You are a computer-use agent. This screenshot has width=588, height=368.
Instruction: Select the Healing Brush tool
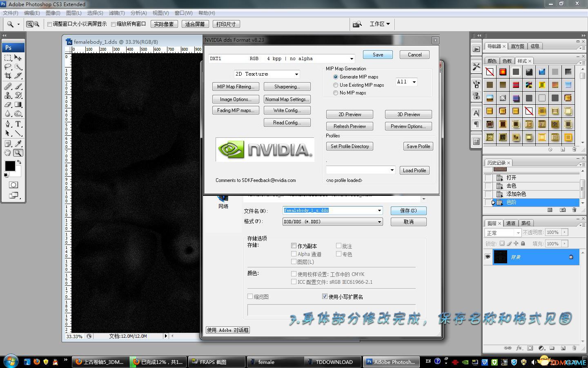pyautogui.click(x=8, y=86)
